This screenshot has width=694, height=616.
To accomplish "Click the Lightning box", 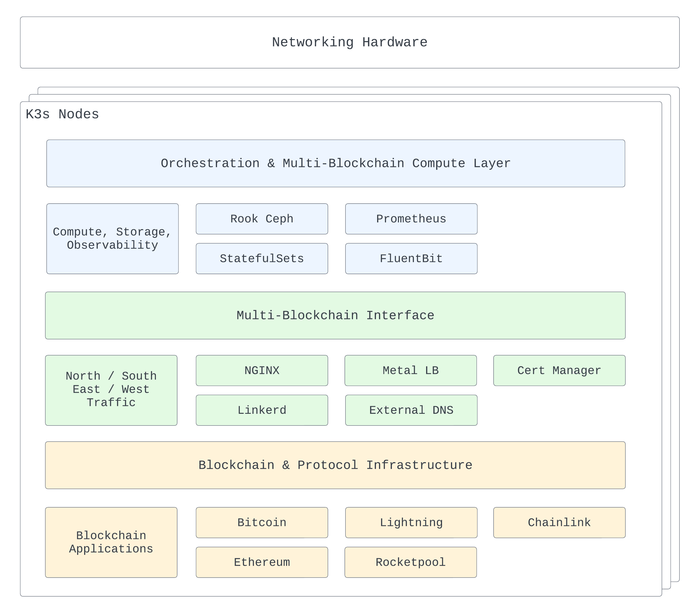I will coord(411,523).
